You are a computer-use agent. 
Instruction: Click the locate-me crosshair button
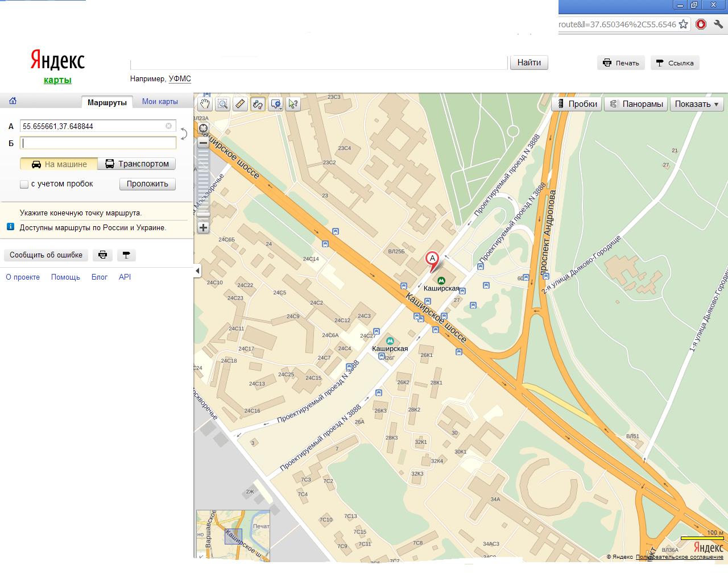[x=203, y=128]
